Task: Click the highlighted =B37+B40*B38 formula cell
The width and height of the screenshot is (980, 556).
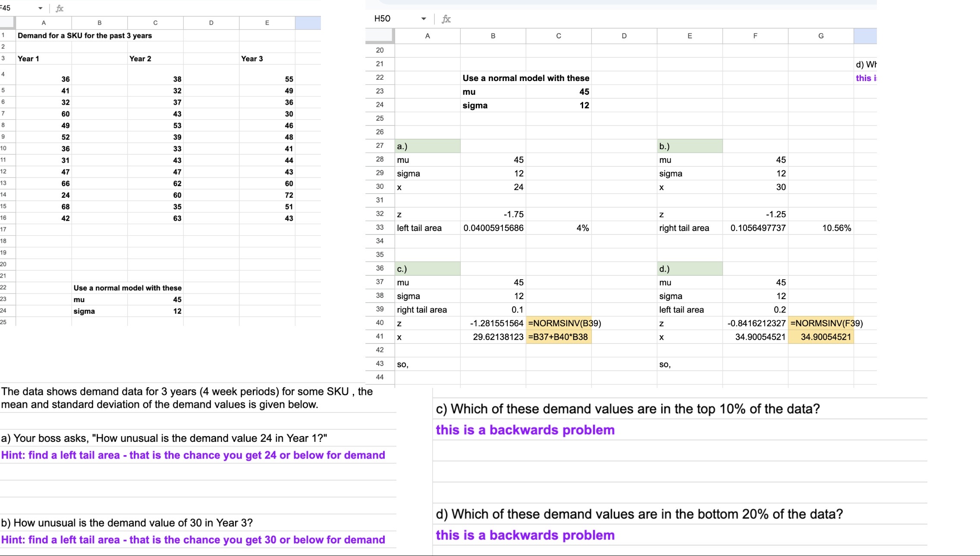Action: click(558, 337)
